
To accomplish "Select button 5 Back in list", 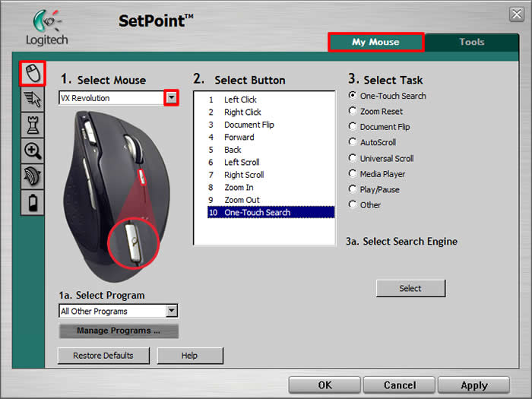I will [x=271, y=150].
